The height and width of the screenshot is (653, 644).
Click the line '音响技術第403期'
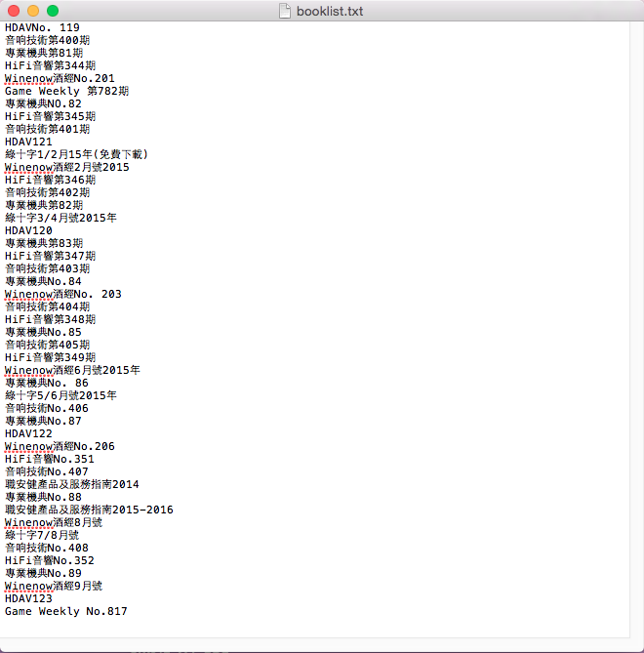pyautogui.click(x=48, y=268)
